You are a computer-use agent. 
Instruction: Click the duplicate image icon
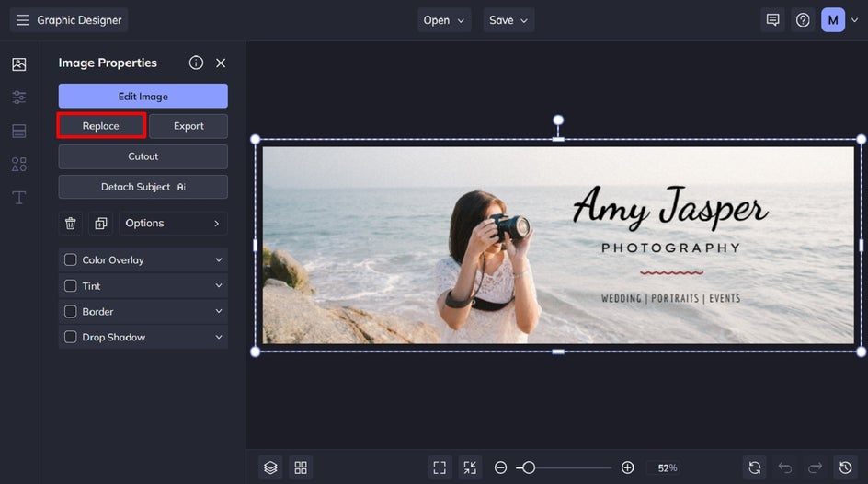click(x=100, y=224)
